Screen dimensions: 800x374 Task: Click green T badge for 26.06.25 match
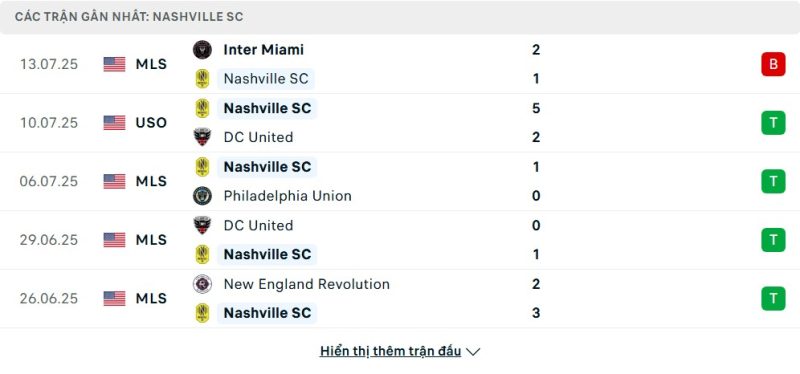(773, 298)
